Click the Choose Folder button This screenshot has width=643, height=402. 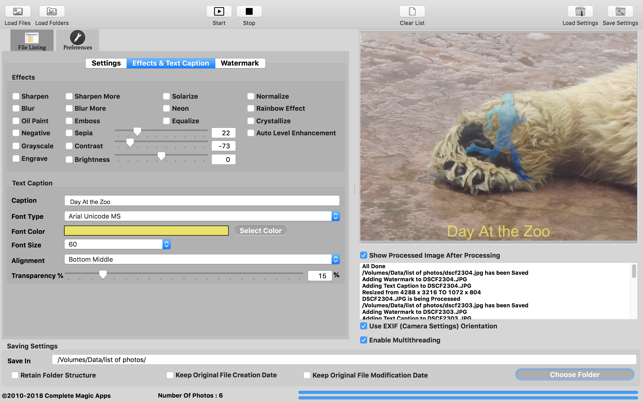pyautogui.click(x=575, y=375)
